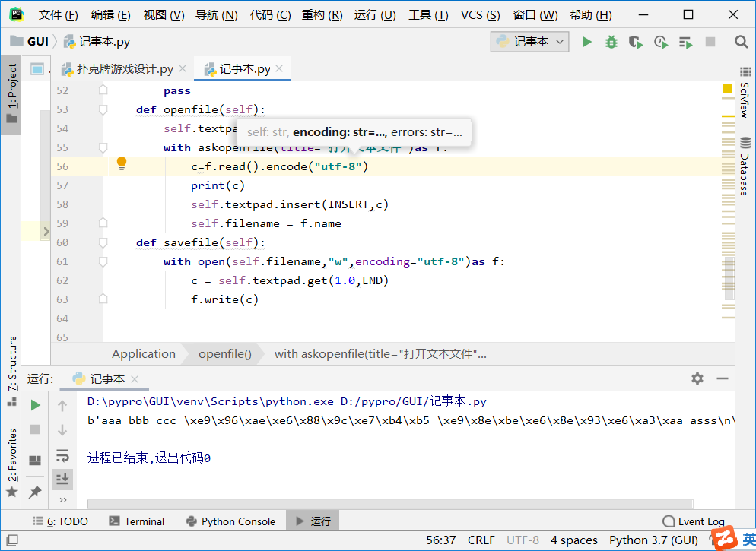Click the down arrow in run panel
This screenshot has width=756, height=551.
[x=62, y=430]
